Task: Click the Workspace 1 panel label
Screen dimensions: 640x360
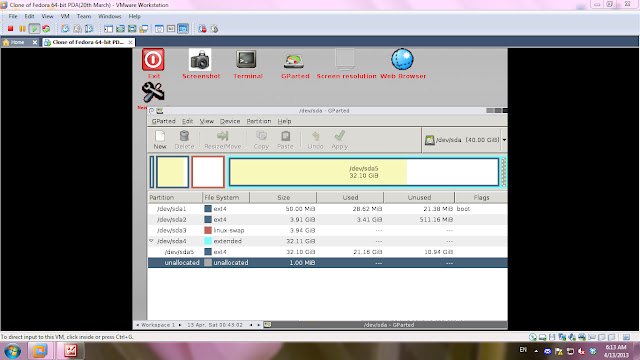Action: (158, 325)
